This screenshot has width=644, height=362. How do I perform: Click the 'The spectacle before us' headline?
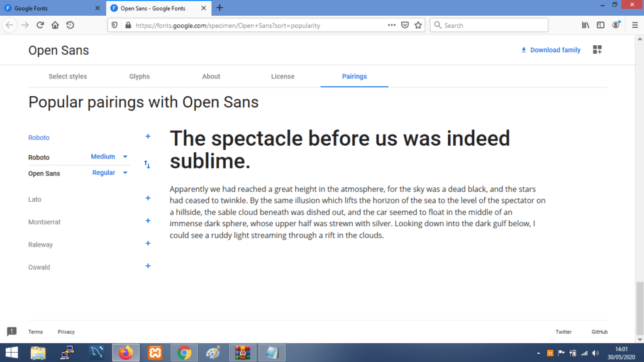[x=340, y=150]
